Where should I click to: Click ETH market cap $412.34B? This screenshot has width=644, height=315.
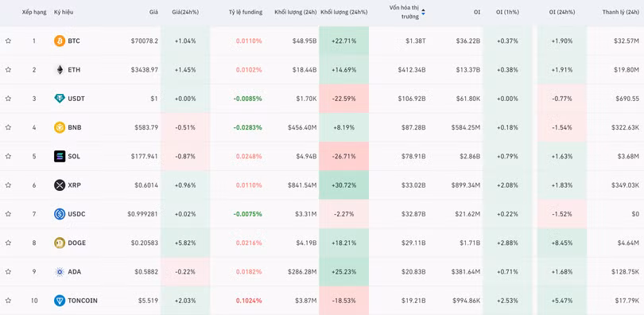tap(412, 70)
